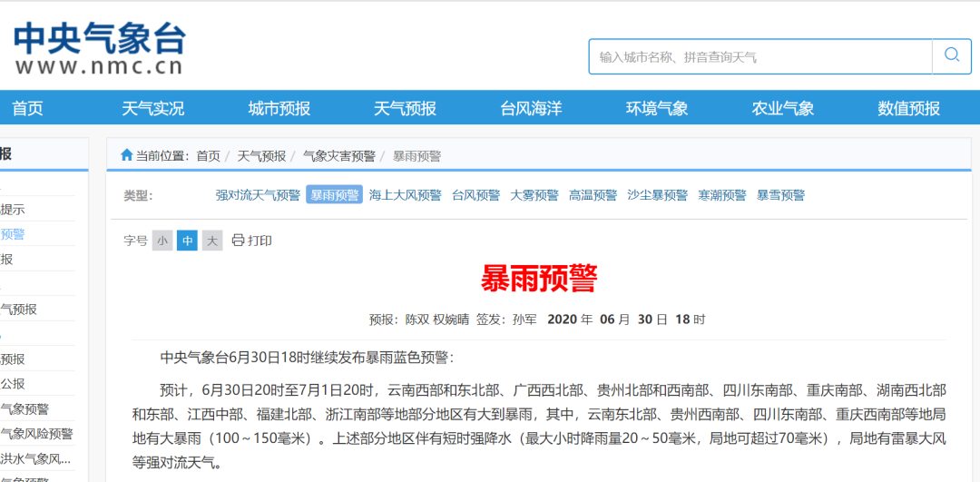Click the printer icon

(x=238, y=241)
